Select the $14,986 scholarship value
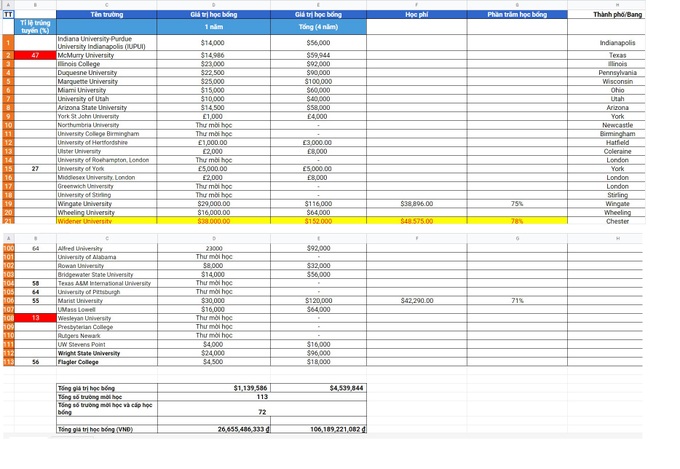Image resolution: width=680 pixels, height=469 pixels. point(214,55)
